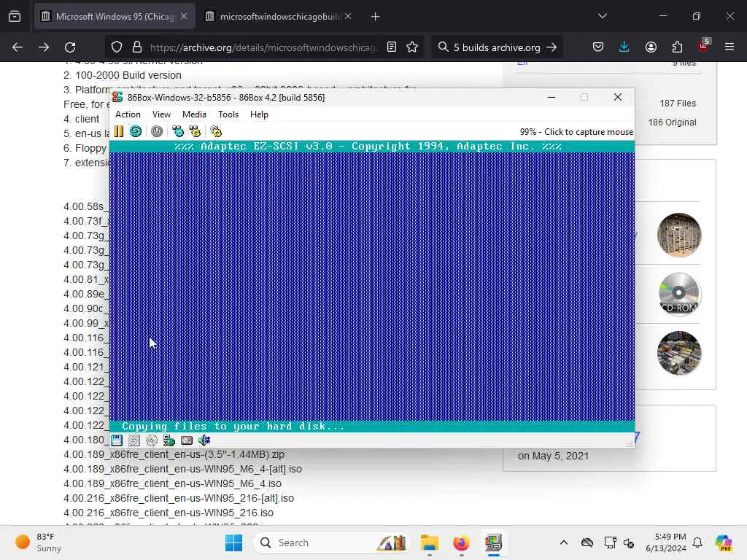Open 86Box settings gear toolbar icon

click(x=216, y=131)
